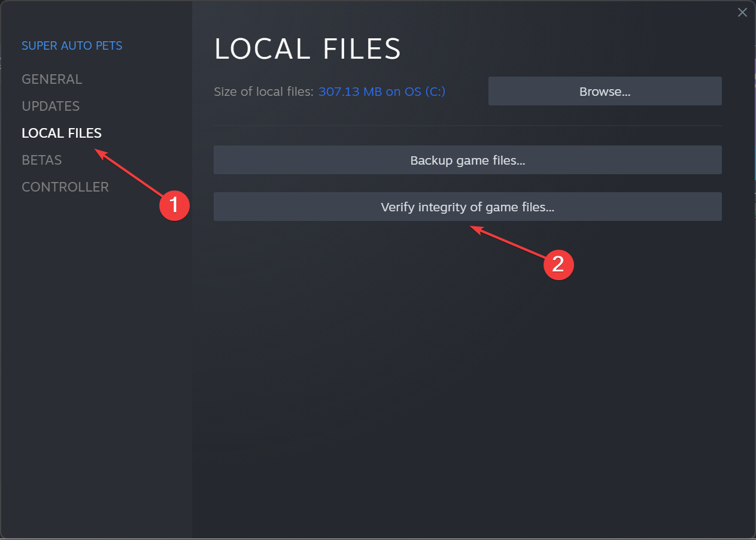
Task: Click the 'Size of local files:' label
Action: tap(263, 92)
